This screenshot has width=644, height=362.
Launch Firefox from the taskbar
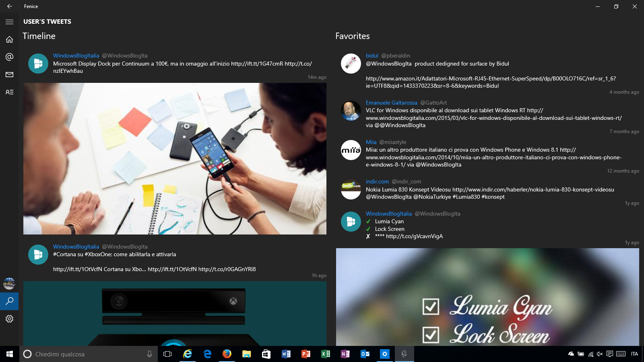(227, 354)
